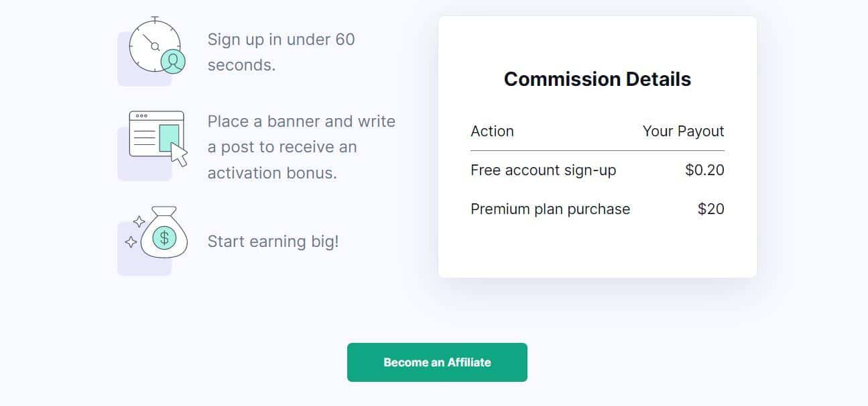Click the Start earning big text
Image resolution: width=868 pixels, height=406 pixels.
pyautogui.click(x=273, y=242)
